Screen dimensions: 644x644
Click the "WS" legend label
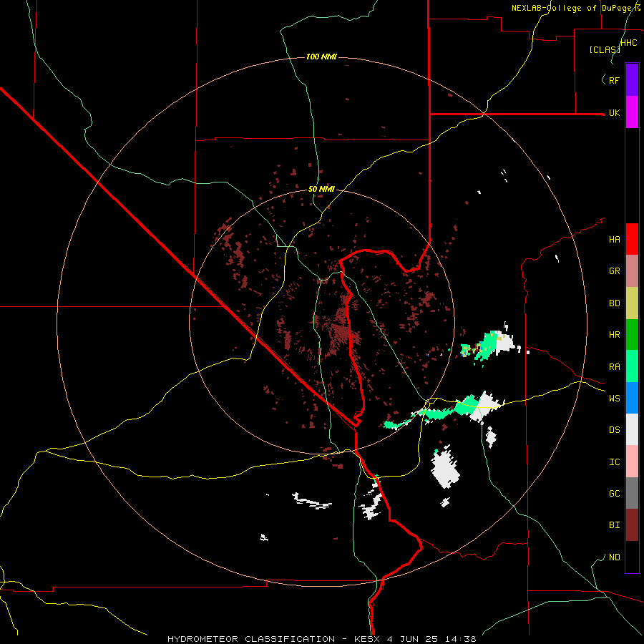tap(614, 399)
